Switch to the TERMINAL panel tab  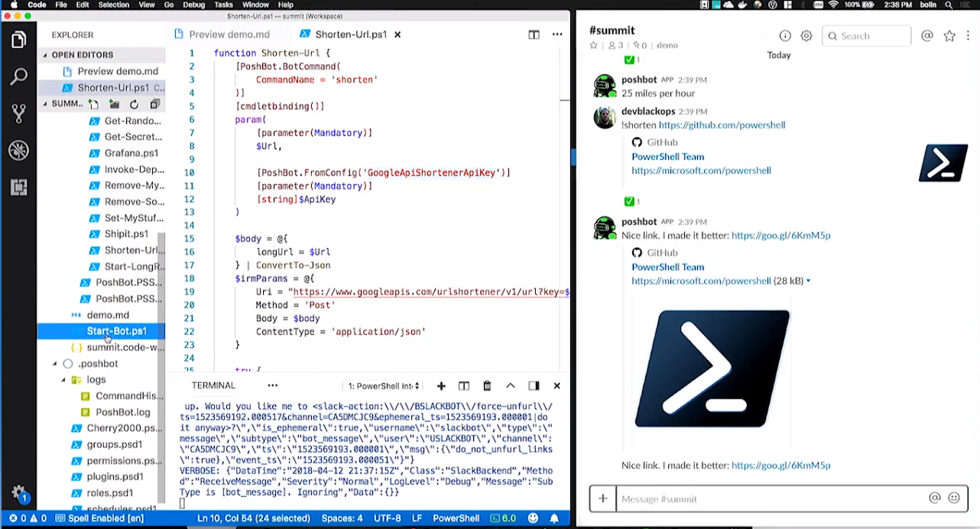coord(213,386)
